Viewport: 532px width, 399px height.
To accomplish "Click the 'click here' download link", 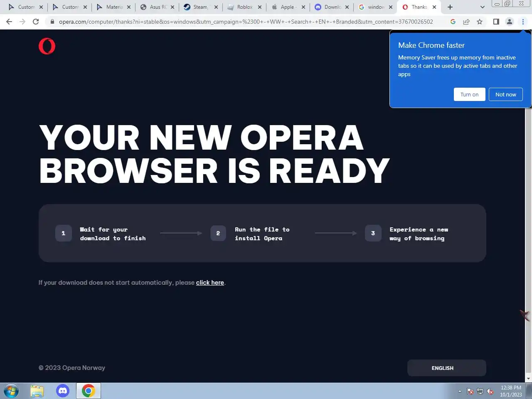I will coord(210,283).
